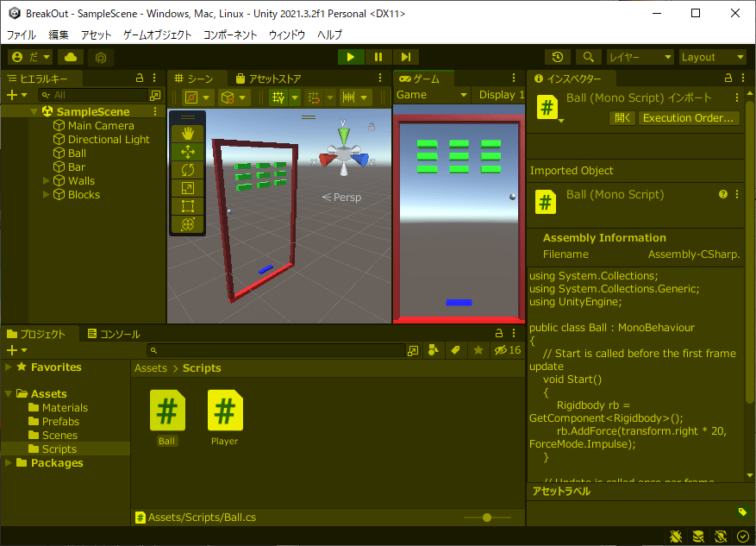Screen dimensions: 756x546
Task: Open the 編集 menu
Action: 59,35
